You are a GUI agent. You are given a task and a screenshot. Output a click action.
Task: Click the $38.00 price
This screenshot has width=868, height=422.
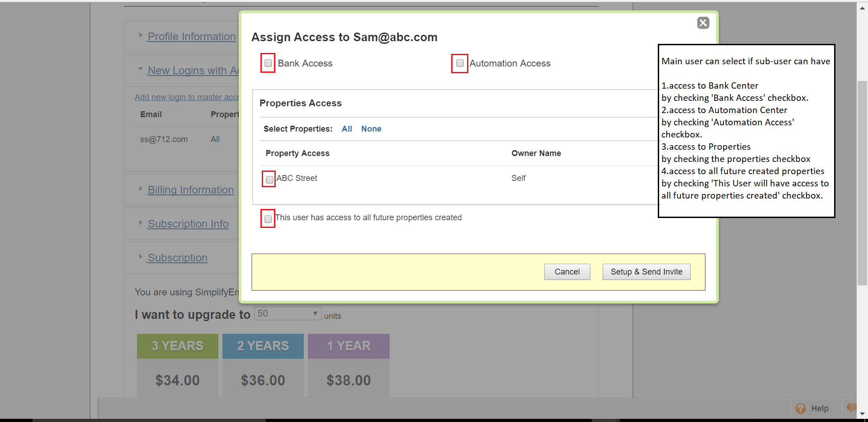coord(349,380)
